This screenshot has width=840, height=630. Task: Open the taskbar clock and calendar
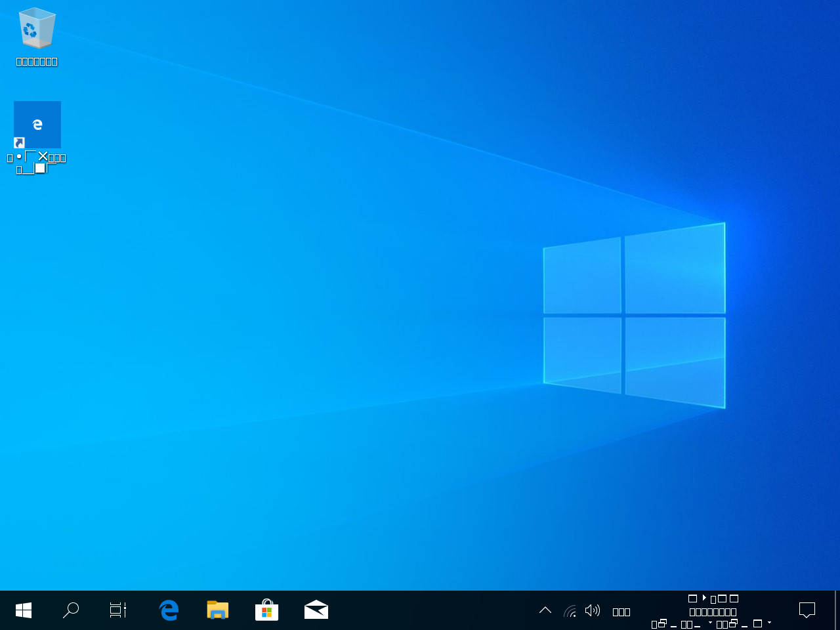tap(712, 611)
